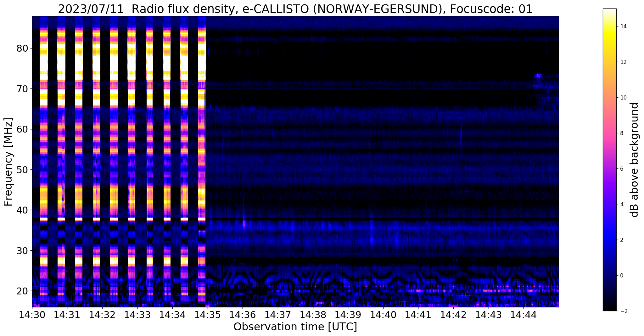Click the colorbar tick label 2
The height and width of the screenshot is (336, 644).
(x=622, y=240)
